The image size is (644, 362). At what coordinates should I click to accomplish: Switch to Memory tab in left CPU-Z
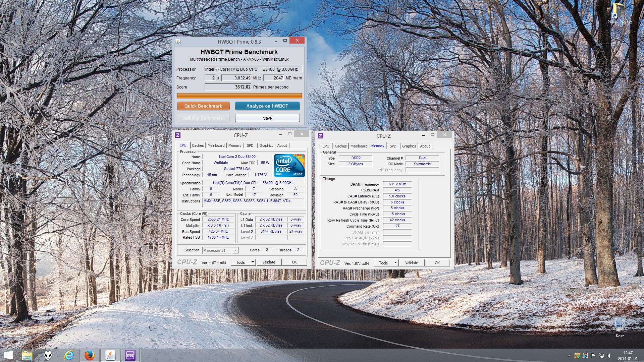click(235, 145)
